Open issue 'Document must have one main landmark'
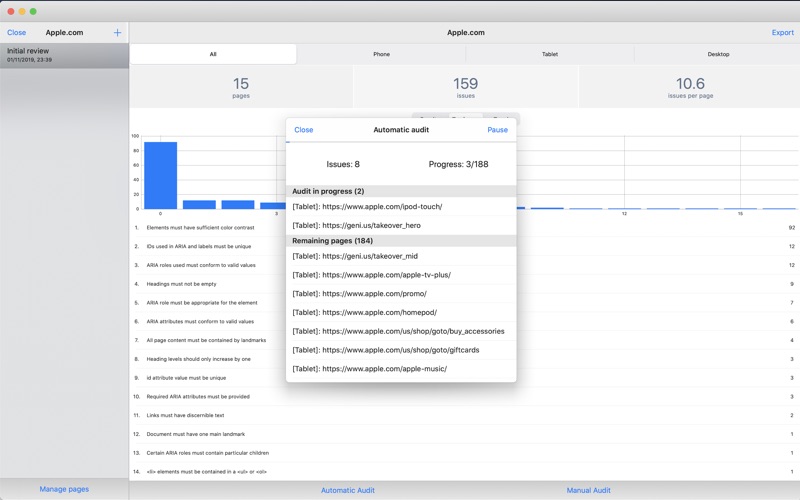This screenshot has height=500, width=800. 464,434
